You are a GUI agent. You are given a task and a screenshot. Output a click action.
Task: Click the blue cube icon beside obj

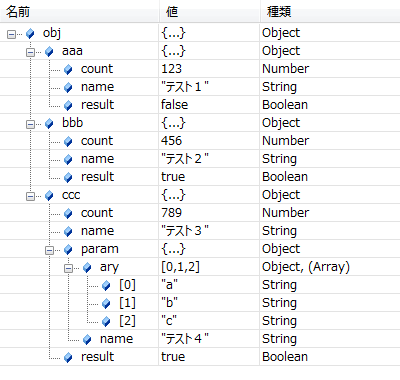click(30, 33)
